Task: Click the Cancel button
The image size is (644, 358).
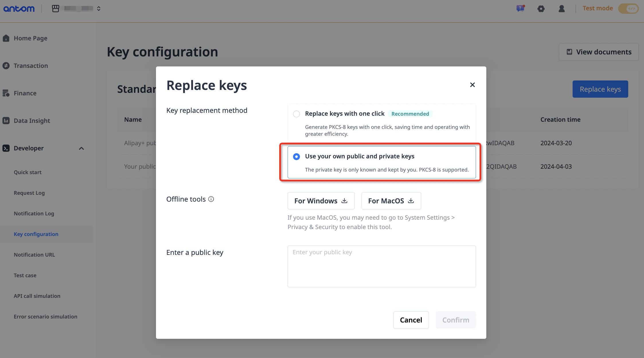Action: click(x=411, y=320)
